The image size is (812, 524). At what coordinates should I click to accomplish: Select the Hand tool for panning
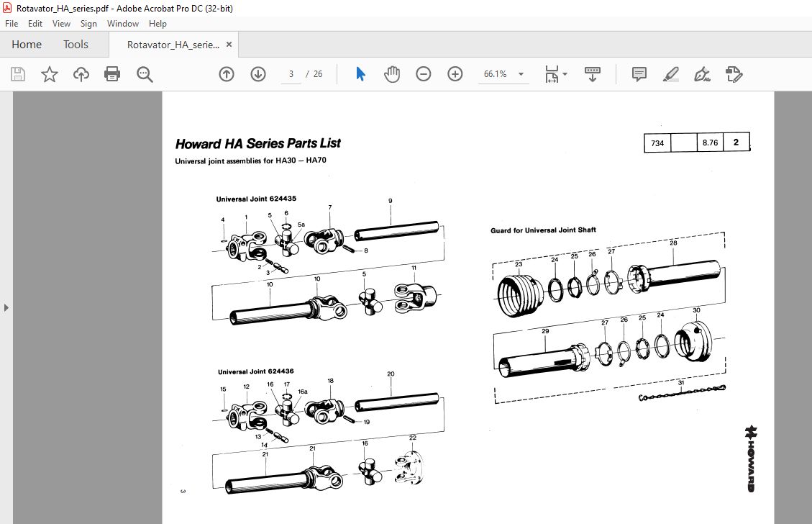[x=392, y=73]
